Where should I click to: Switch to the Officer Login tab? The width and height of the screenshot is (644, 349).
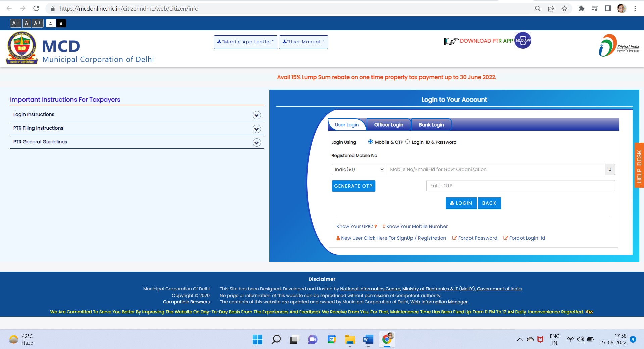(389, 125)
